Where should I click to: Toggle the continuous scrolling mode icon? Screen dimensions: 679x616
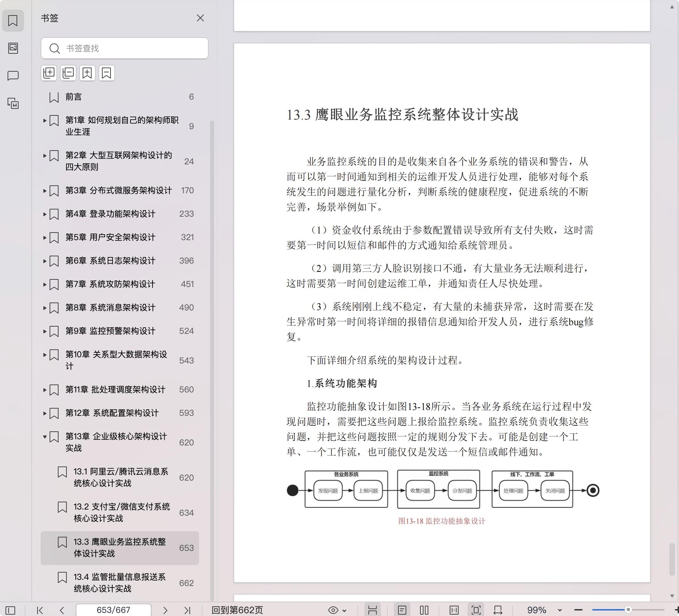coord(373,610)
